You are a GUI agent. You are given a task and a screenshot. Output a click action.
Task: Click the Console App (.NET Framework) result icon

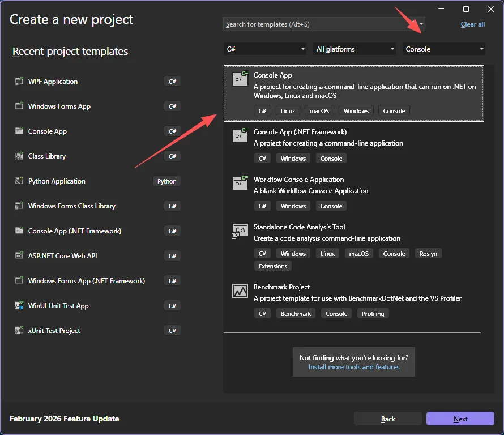240,135
